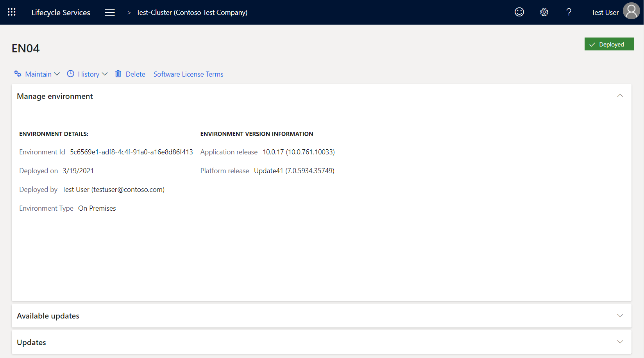Click the green Deployed status badge

pyautogui.click(x=609, y=44)
